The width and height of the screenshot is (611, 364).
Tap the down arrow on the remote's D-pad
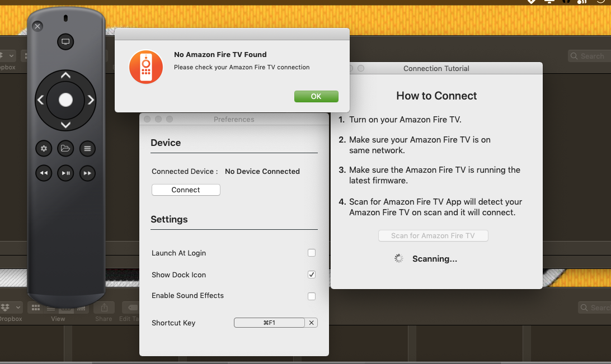65,125
